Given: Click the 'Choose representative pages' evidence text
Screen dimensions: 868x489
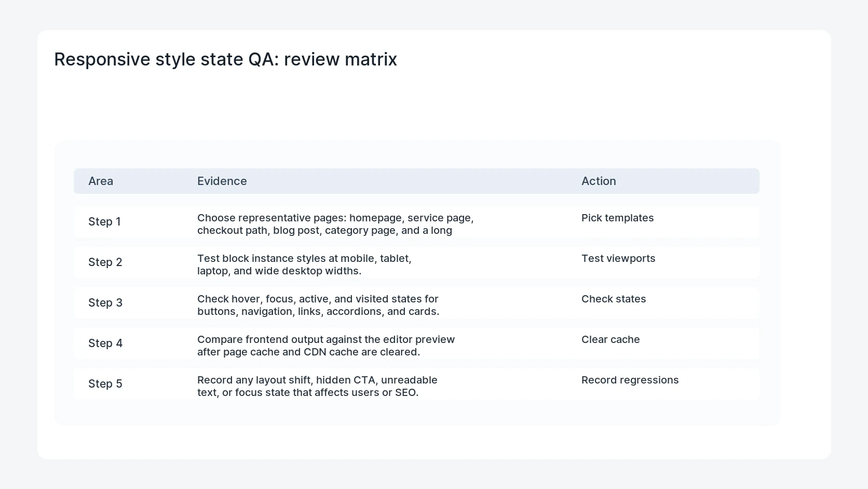Looking at the screenshot, I should pos(335,224).
